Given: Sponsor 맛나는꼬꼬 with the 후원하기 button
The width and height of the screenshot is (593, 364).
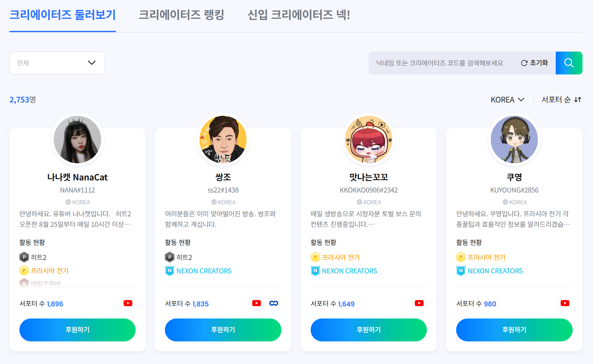Looking at the screenshot, I should [x=369, y=330].
